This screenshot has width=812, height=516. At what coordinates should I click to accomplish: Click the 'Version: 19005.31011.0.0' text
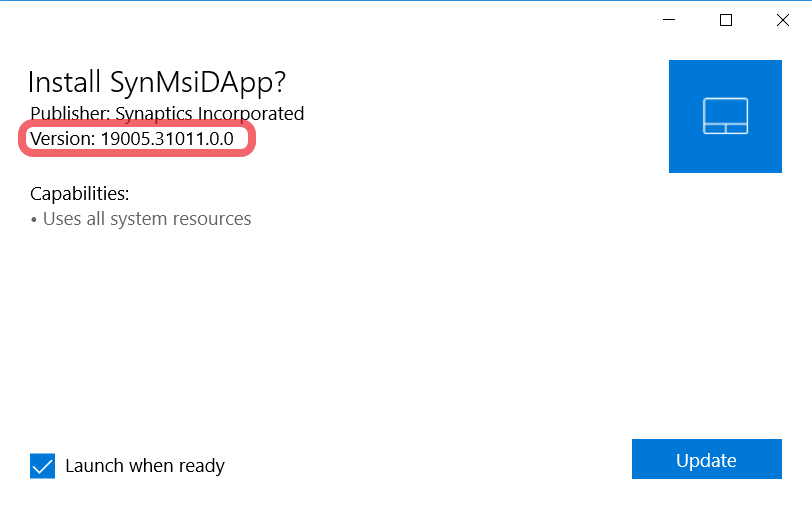(132, 139)
